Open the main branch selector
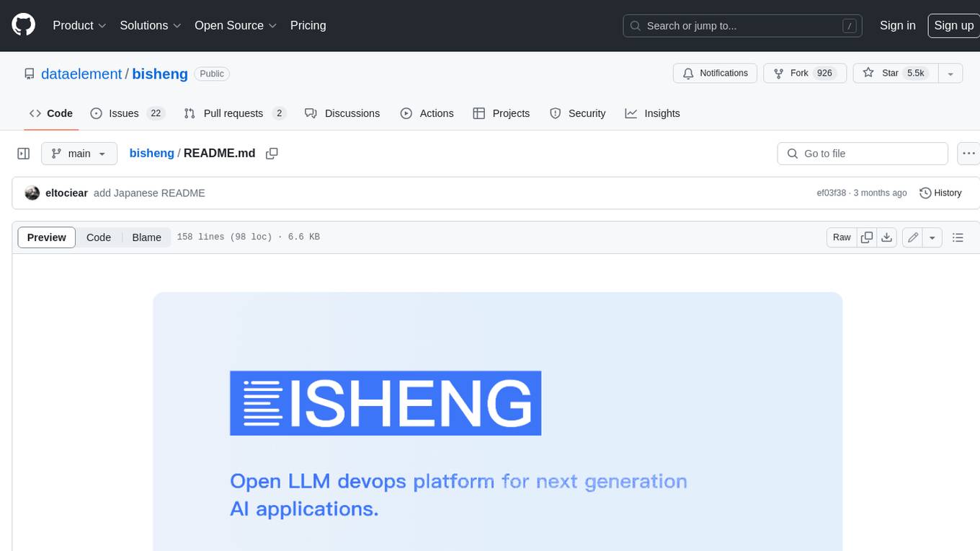Image resolution: width=980 pixels, height=551 pixels. (79, 154)
